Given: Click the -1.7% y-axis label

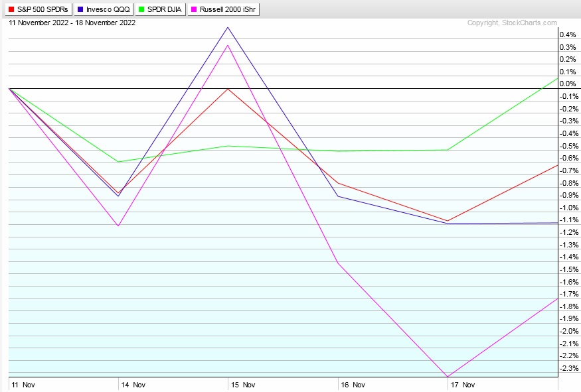Looking at the screenshot, I should 569,294.
